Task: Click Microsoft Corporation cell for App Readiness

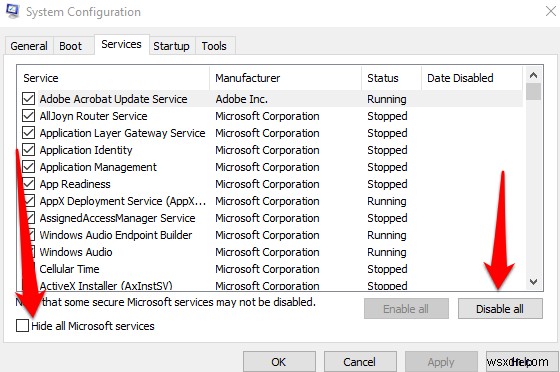Action: (267, 184)
